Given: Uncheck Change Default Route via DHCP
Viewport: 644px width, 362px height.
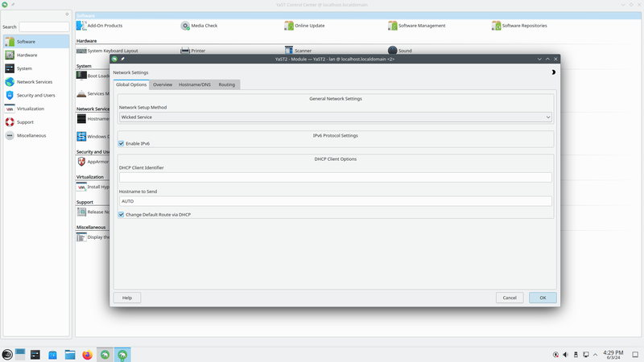Looking at the screenshot, I should [122, 215].
